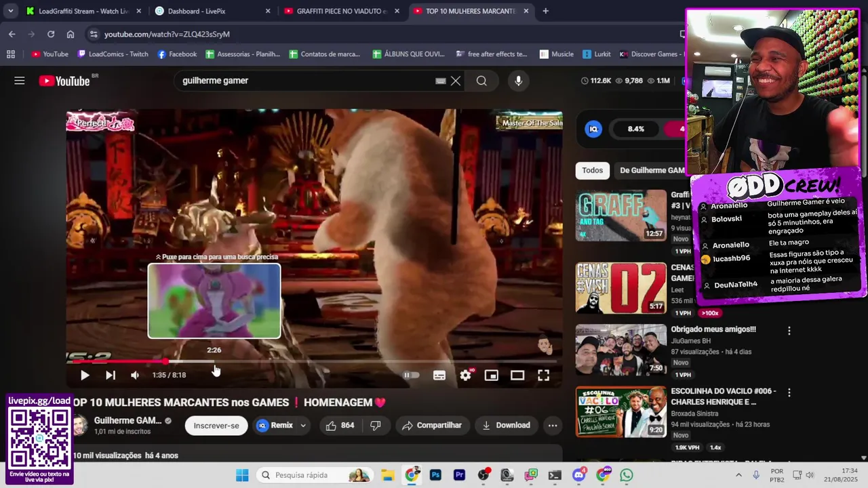Open the GRAFF and tag video thumbnail
Image resolution: width=868 pixels, height=488 pixels.
click(x=621, y=215)
